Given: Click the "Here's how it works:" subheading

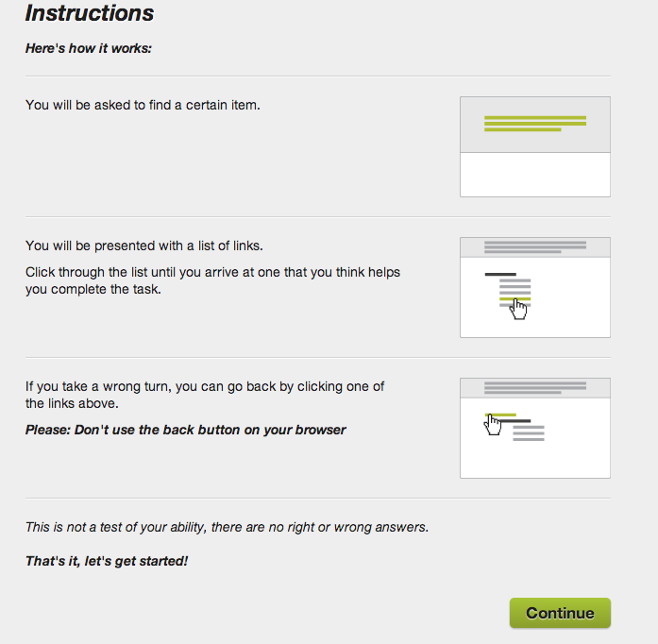Looking at the screenshot, I should (89, 47).
